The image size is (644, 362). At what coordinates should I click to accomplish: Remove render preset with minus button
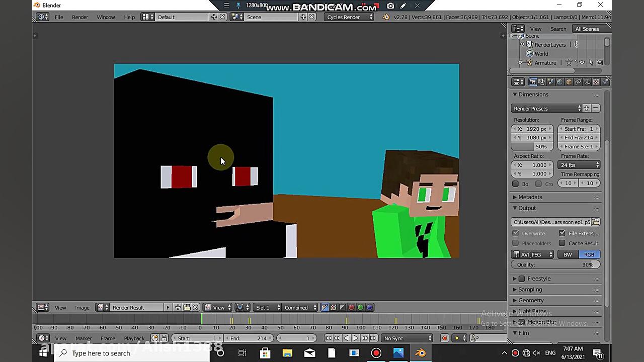point(595,109)
